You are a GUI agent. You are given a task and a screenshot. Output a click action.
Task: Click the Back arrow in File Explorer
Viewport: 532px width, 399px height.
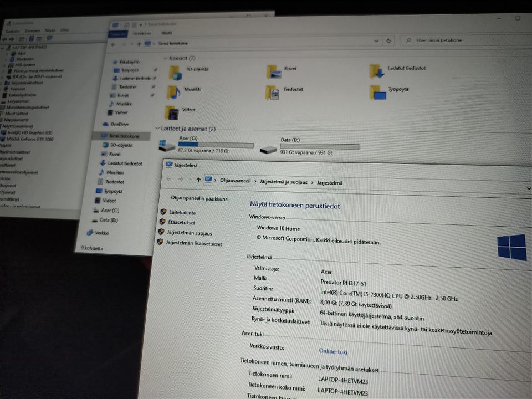[x=114, y=44]
